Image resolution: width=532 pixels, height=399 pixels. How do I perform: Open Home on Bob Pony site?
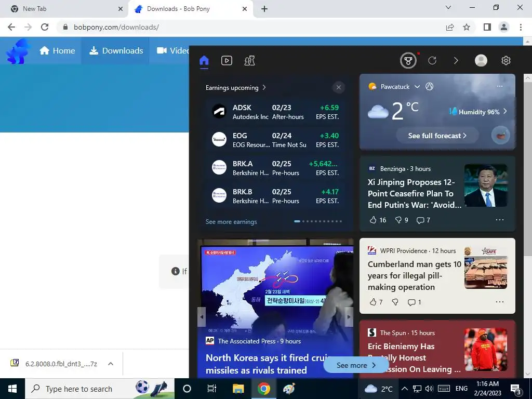(57, 50)
